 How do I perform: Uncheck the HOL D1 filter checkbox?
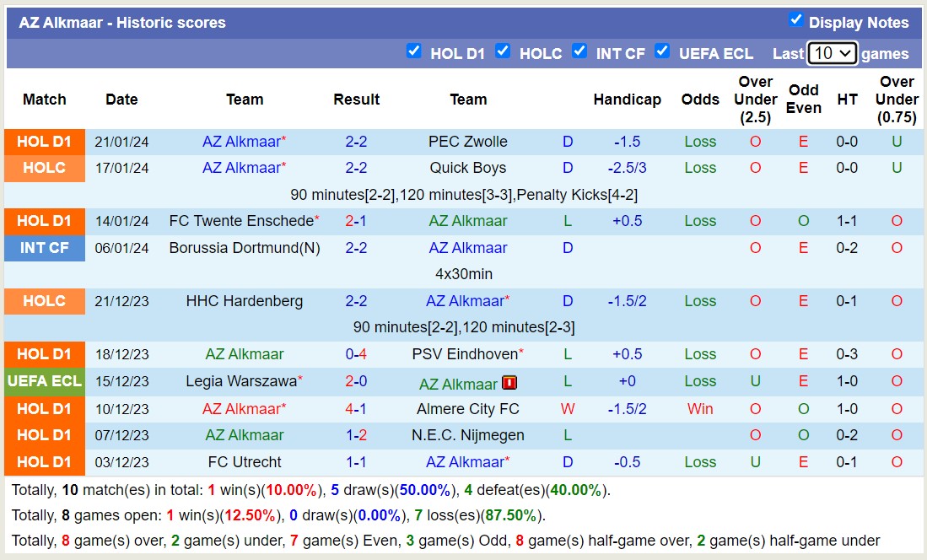coord(414,51)
